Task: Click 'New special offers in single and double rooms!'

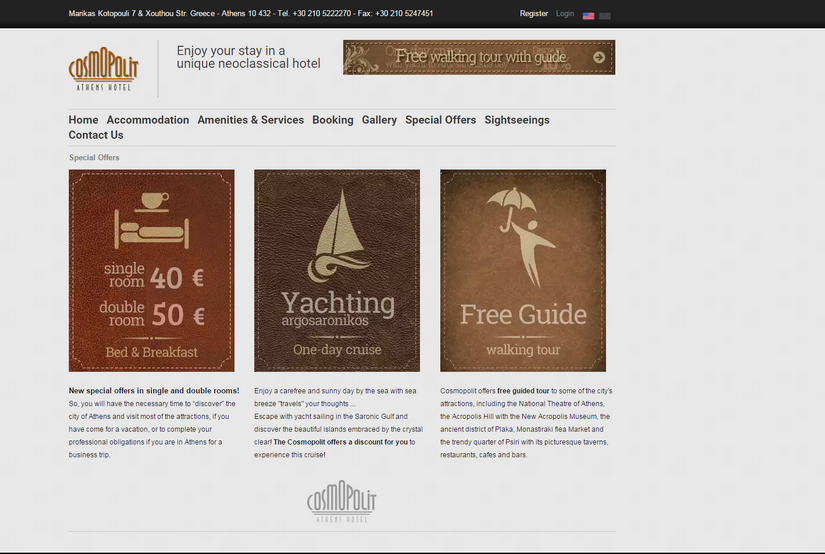Action: point(154,391)
